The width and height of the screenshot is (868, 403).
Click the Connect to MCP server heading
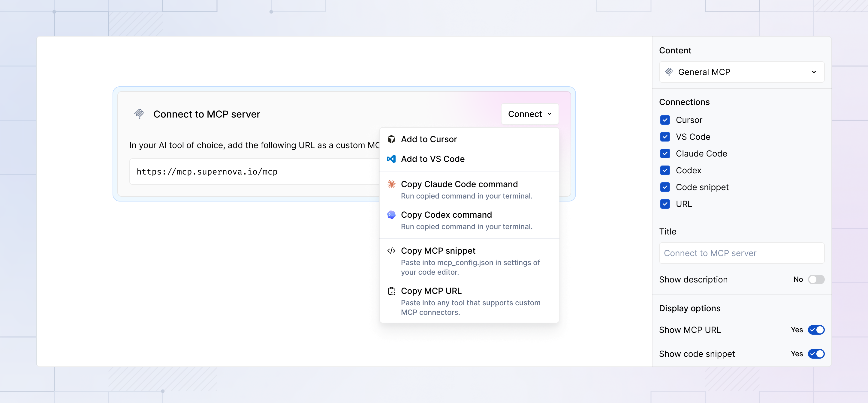tap(206, 114)
